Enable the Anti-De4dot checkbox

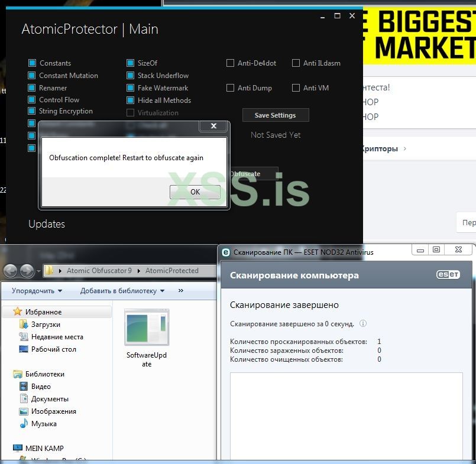tap(230, 63)
